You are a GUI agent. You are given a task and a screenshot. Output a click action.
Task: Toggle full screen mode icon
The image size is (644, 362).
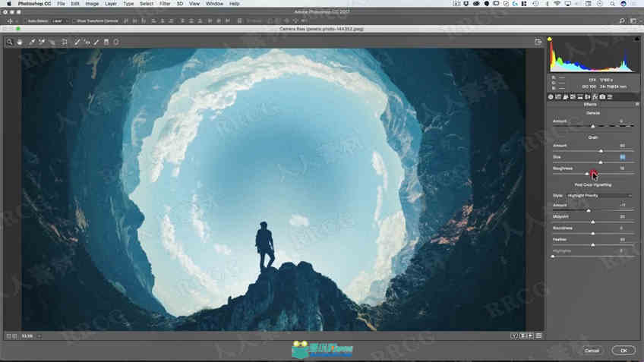point(538,42)
